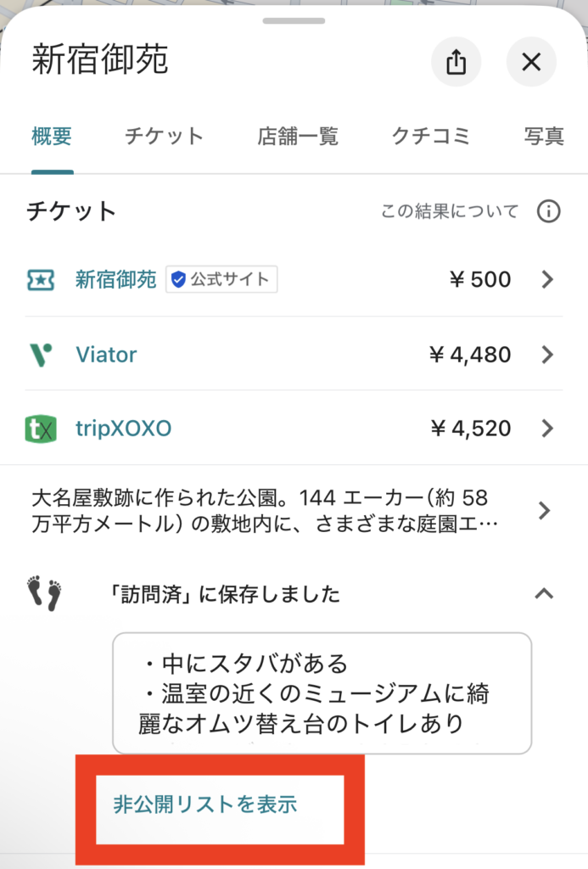
Task: Tap 非公開リストを表示 link
Action: pyautogui.click(x=205, y=805)
